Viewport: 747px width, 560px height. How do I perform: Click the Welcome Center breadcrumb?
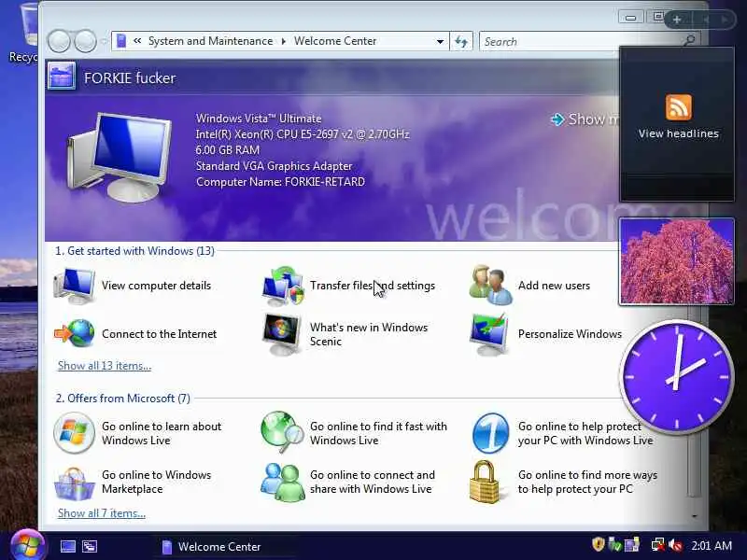335,41
